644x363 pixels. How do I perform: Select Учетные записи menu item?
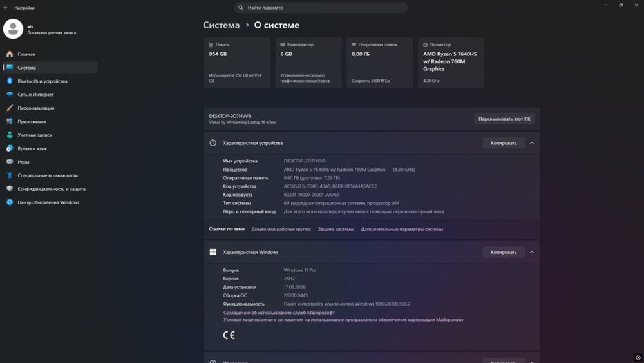click(x=50, y=135)
